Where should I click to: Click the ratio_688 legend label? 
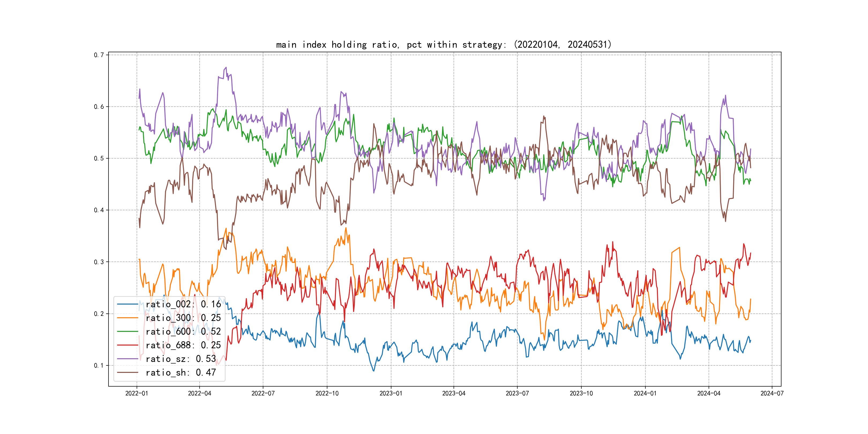183,345
